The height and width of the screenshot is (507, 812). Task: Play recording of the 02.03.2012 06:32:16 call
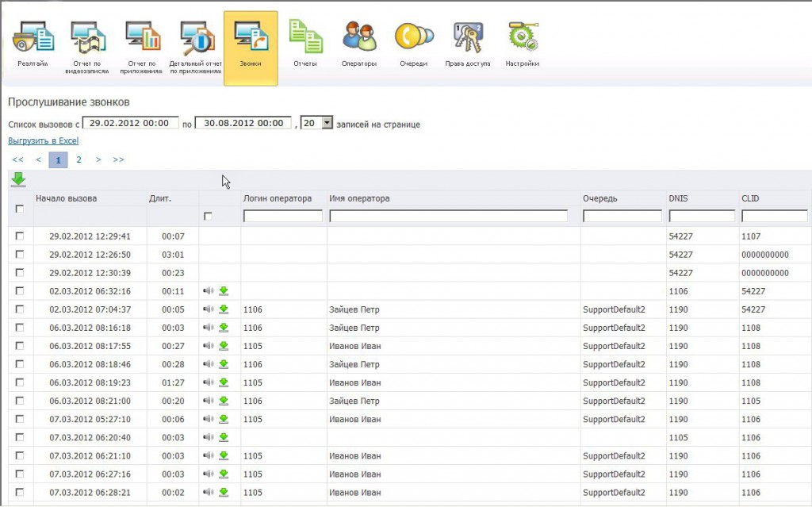[209, 291]
